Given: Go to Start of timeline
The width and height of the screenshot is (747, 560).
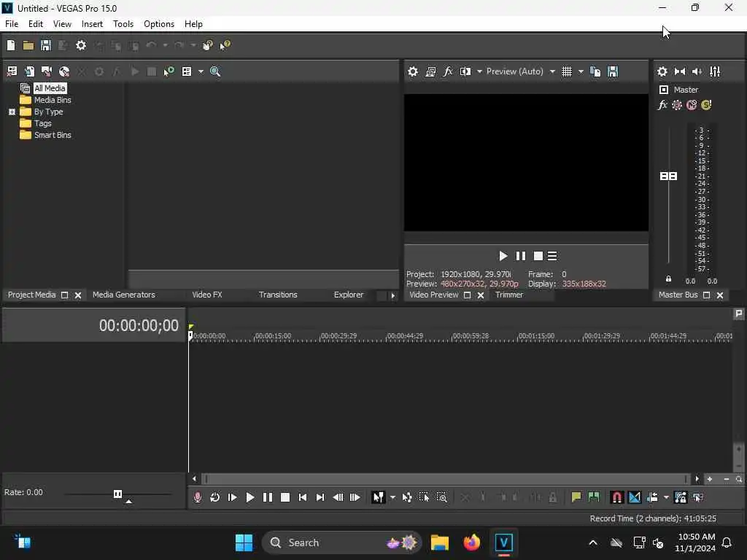Looking at the screenshot, I should click(303, 497).
